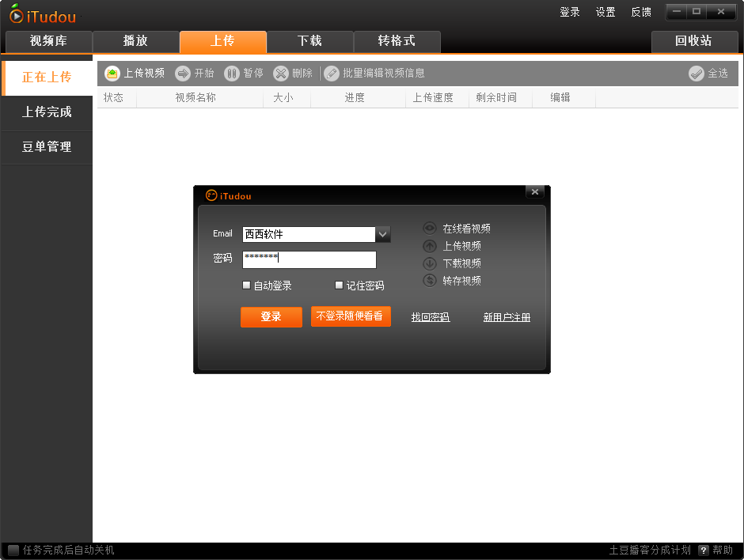
Task: Enable the auto login (自动登录) checkbox
Action: (247, 286)
